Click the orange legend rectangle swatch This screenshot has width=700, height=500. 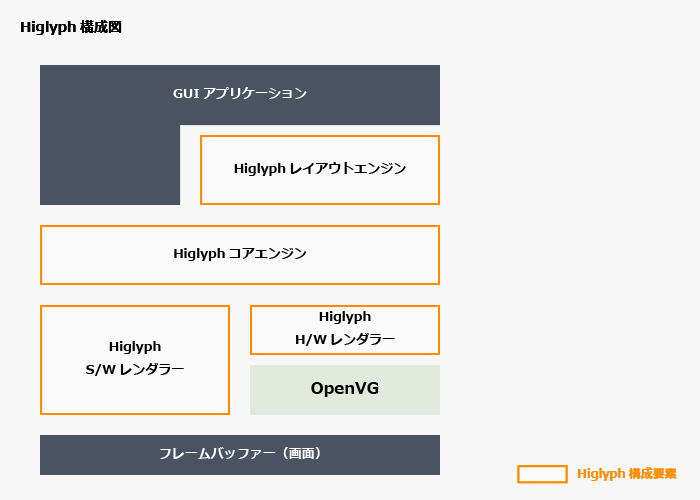[542, 474]
